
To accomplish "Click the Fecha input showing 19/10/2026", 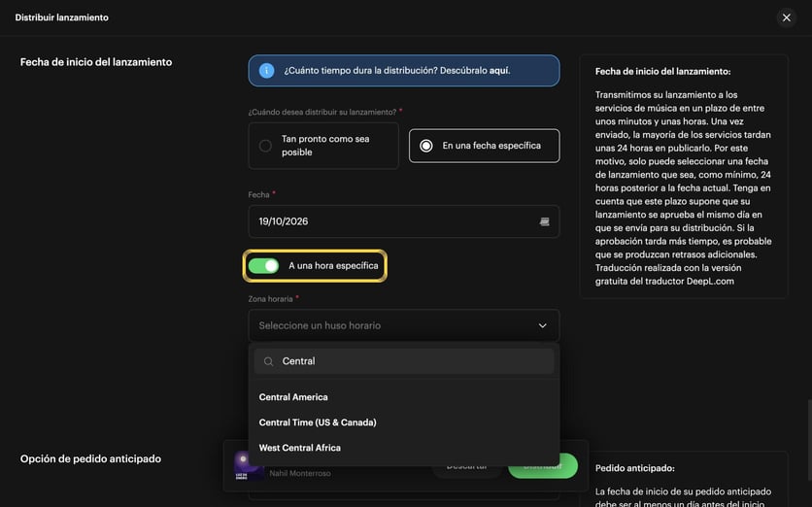I will click(x=403, y=221).
